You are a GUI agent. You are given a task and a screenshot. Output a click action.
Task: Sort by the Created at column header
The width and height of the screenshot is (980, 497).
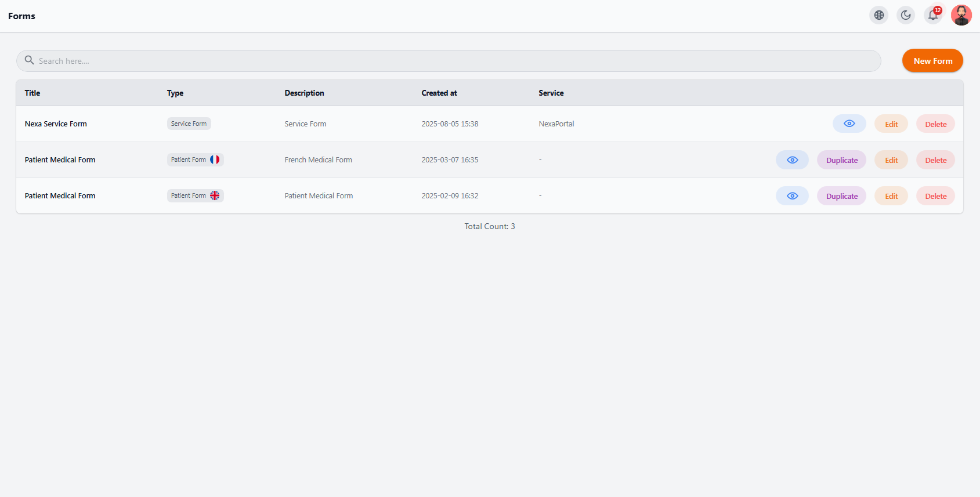439,93
